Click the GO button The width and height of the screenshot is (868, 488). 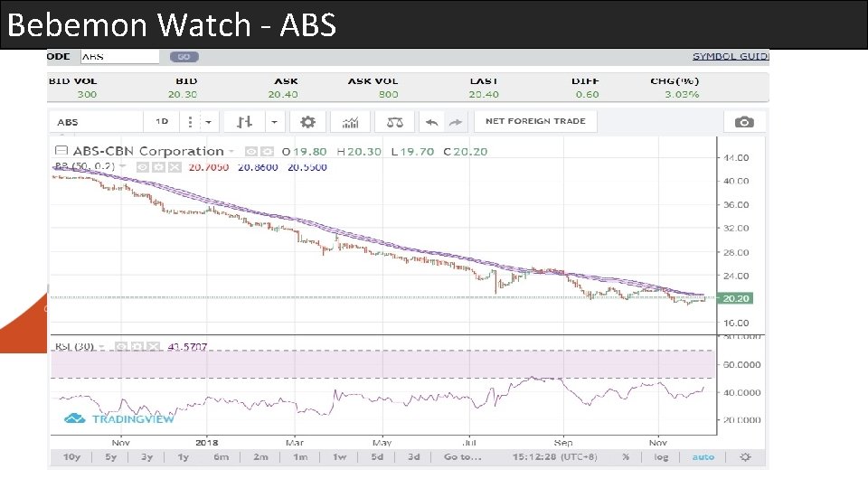[184, 56]
